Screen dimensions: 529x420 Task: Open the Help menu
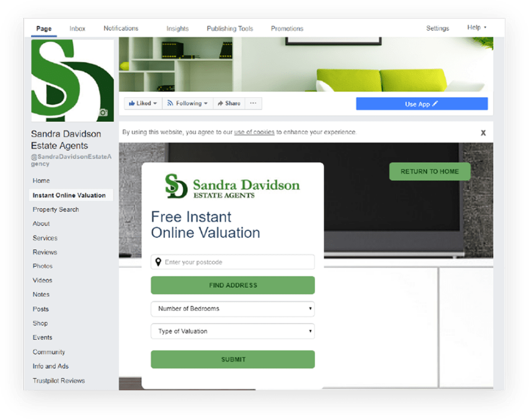[x=476, y=28]
